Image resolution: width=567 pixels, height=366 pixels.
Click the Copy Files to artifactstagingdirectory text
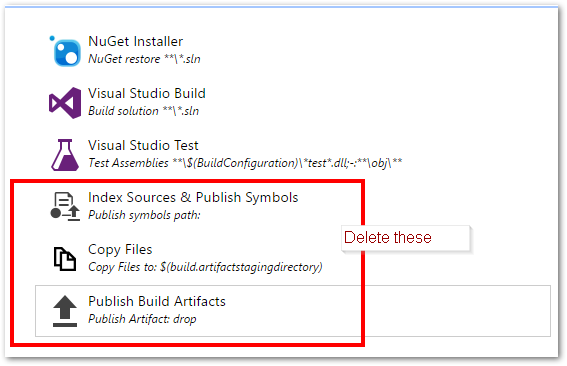pos(205,267)
